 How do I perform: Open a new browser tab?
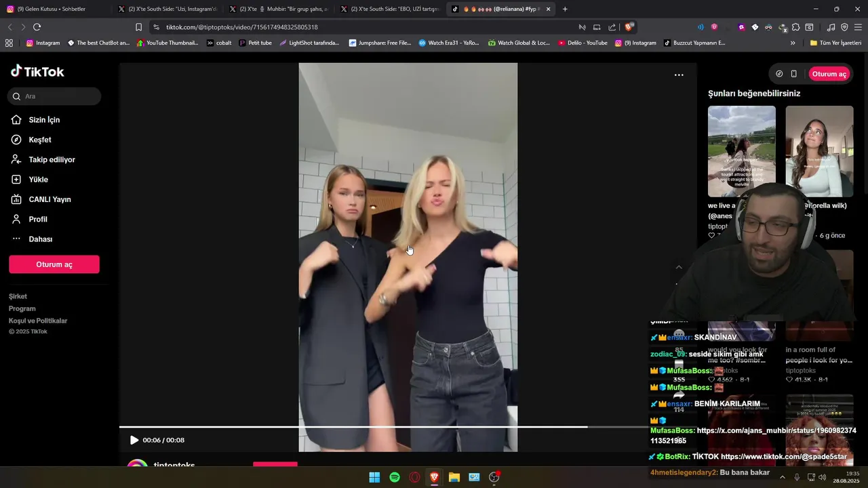pos(565,9)
